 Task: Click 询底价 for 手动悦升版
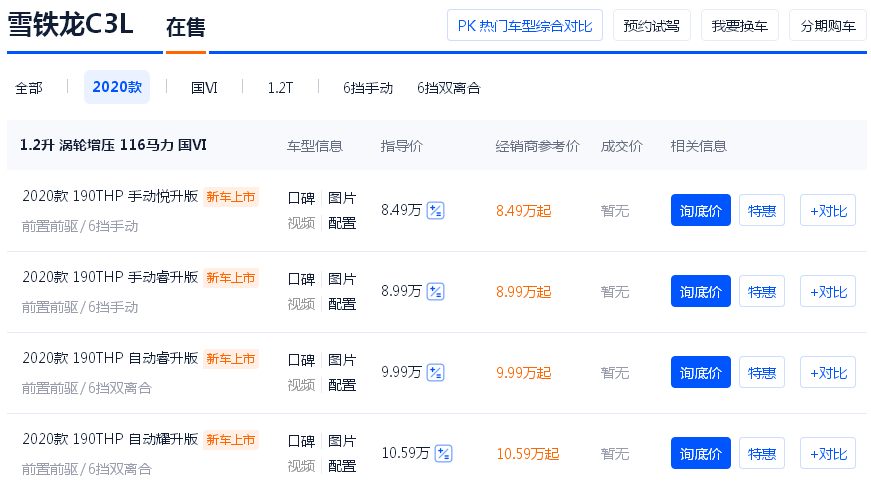coord(700,211)
